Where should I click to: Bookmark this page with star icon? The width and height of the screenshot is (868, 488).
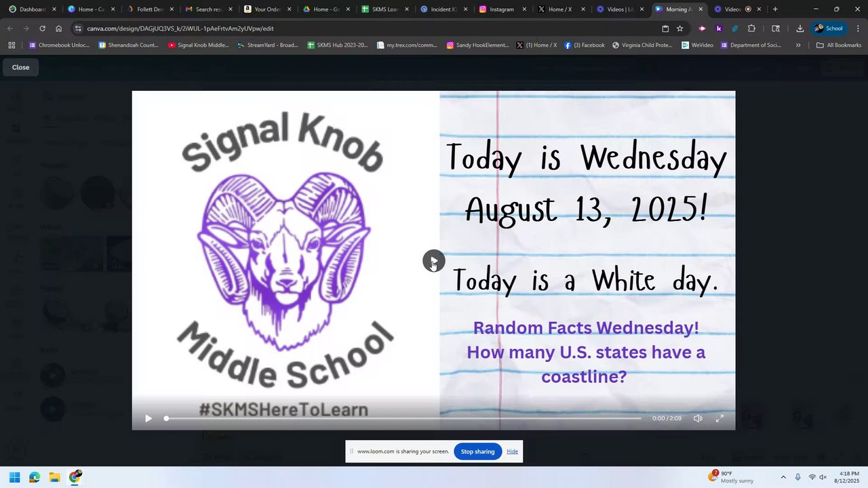[679, 28]
